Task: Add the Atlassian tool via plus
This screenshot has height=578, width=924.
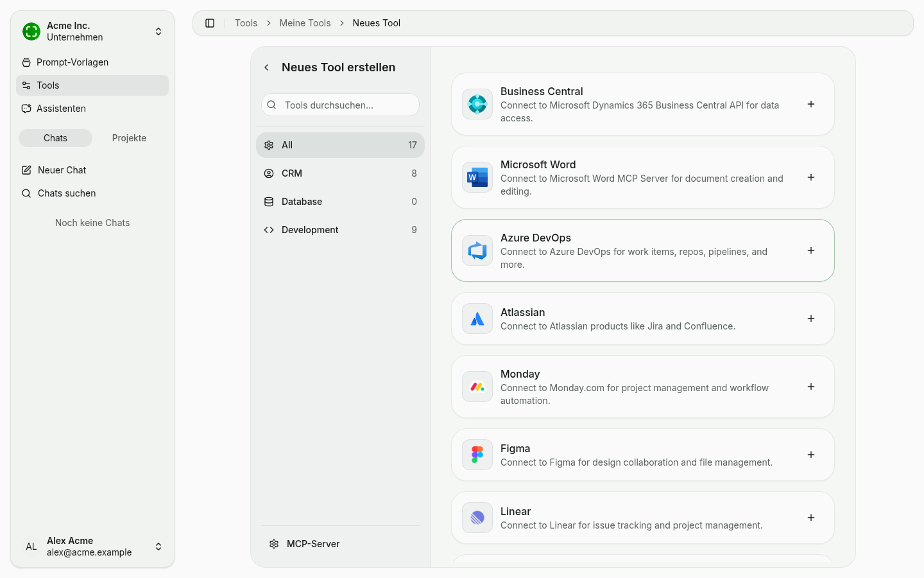Action: (x=811, y=319)
